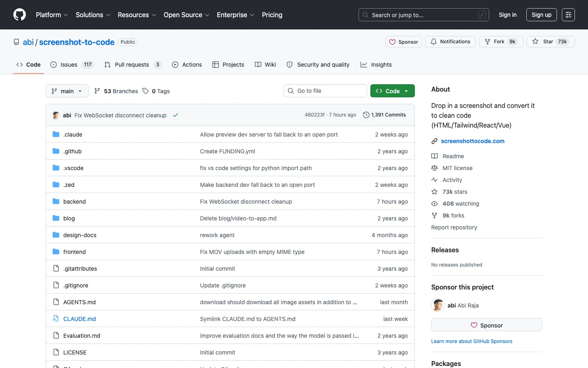Open the Security and quality tab
Viewport: 588px width, 368px height.
318,65
